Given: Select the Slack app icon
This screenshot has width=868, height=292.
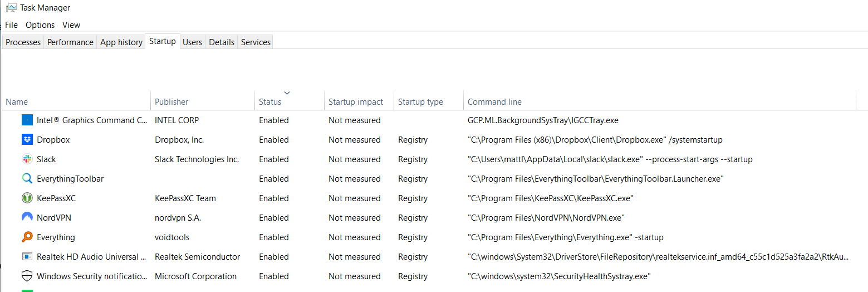Looking at the screenshot, I should coord(27,159).
